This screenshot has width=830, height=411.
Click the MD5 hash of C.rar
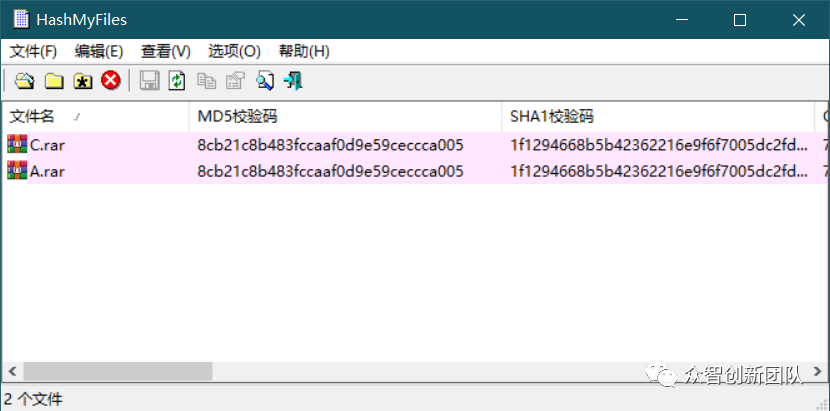[x=330, y=145]
